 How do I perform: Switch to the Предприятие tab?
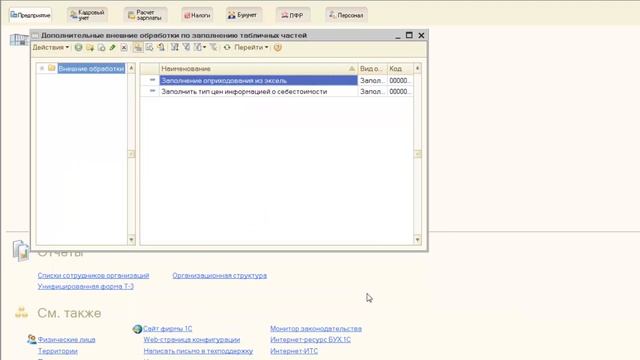30,15
